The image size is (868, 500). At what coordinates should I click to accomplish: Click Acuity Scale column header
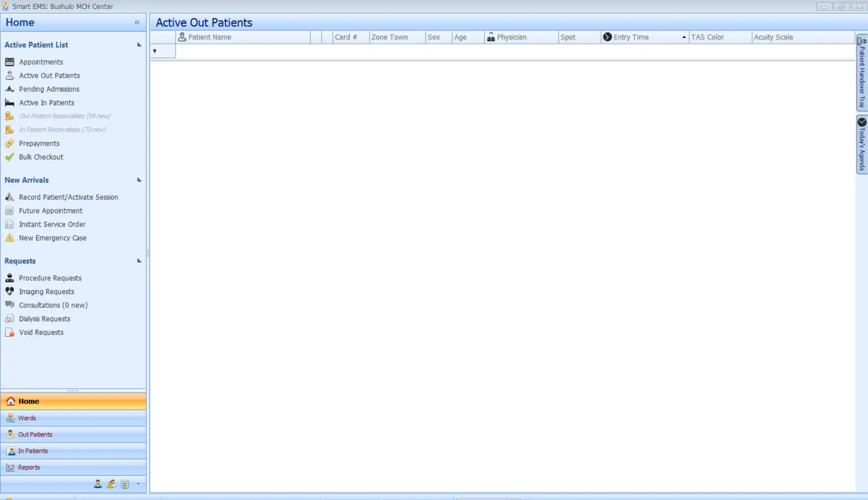coord(803,37)
